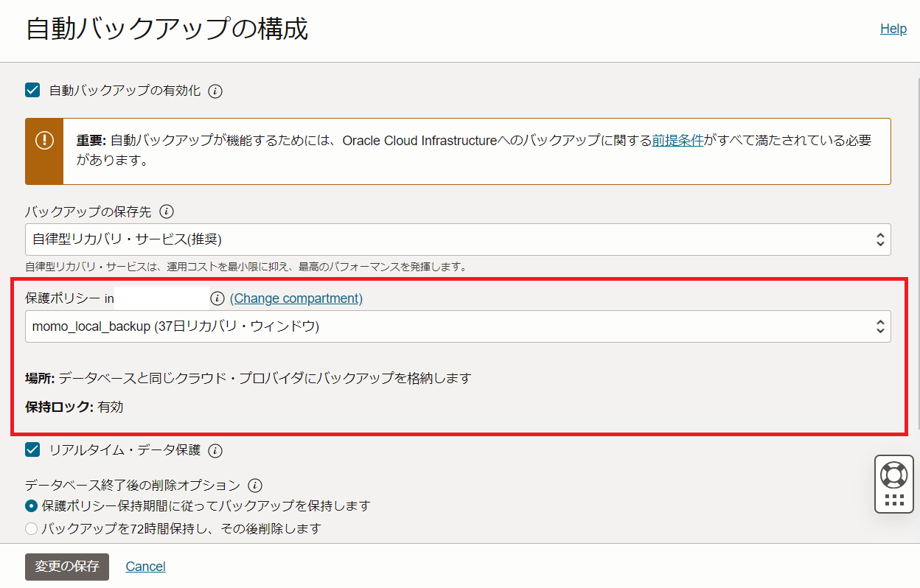Show info for リアルタイム・データ保護
920x588 pixels.
pos(215,450)
